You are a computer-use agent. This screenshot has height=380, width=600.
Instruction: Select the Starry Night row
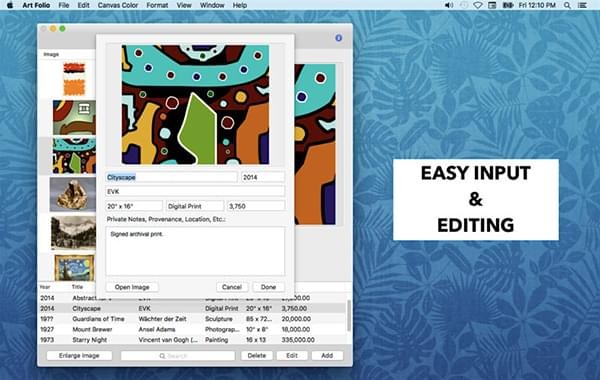[x=193, y=340]
